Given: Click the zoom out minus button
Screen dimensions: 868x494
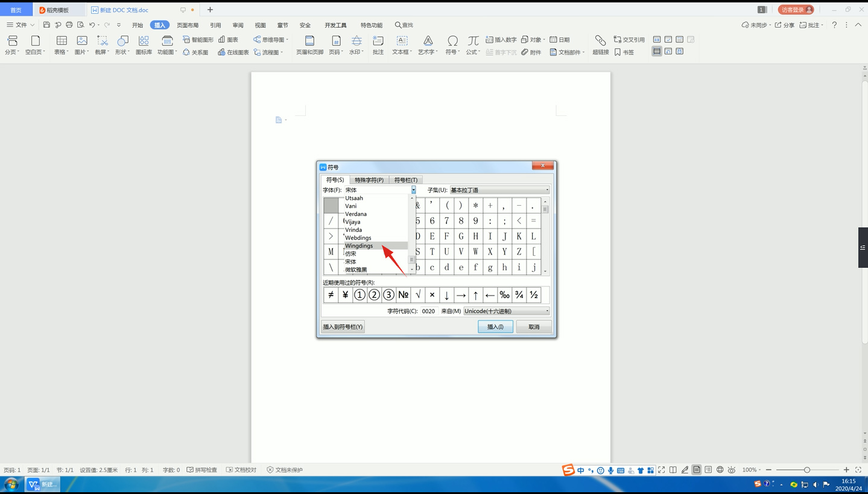Looking at the screenshot, I should pos(768,470).
